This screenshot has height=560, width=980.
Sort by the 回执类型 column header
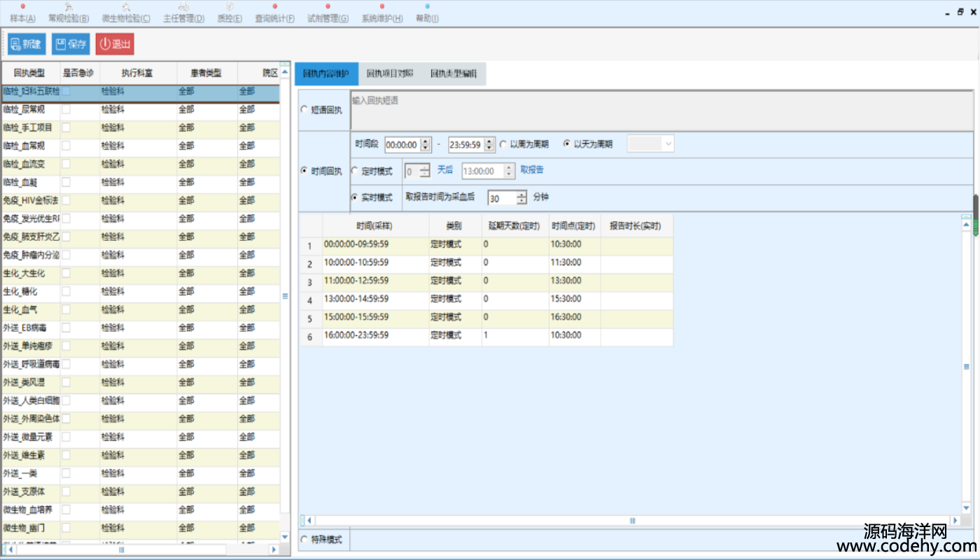(29, 73)
